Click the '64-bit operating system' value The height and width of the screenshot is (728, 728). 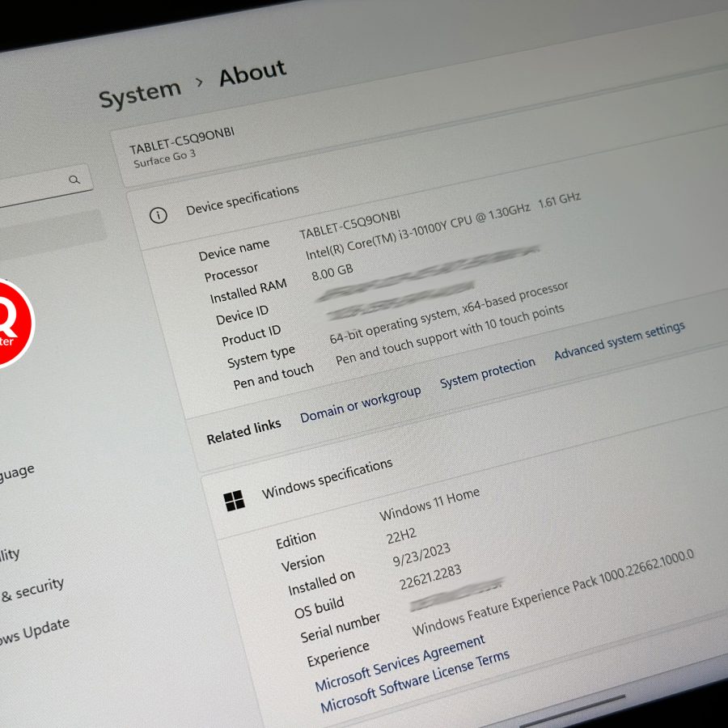[448, 312]
